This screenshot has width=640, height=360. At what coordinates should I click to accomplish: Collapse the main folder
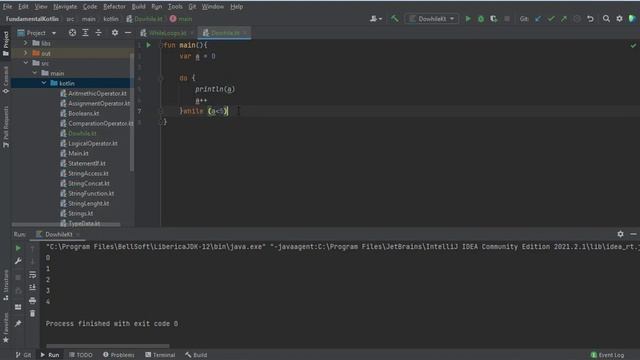pyautogui.click(x=35, y=73)
